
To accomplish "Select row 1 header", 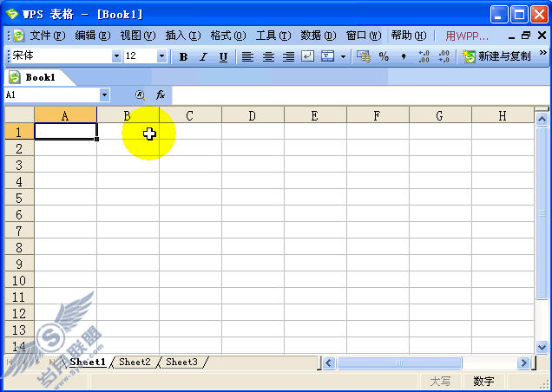I will coord(19,132).
